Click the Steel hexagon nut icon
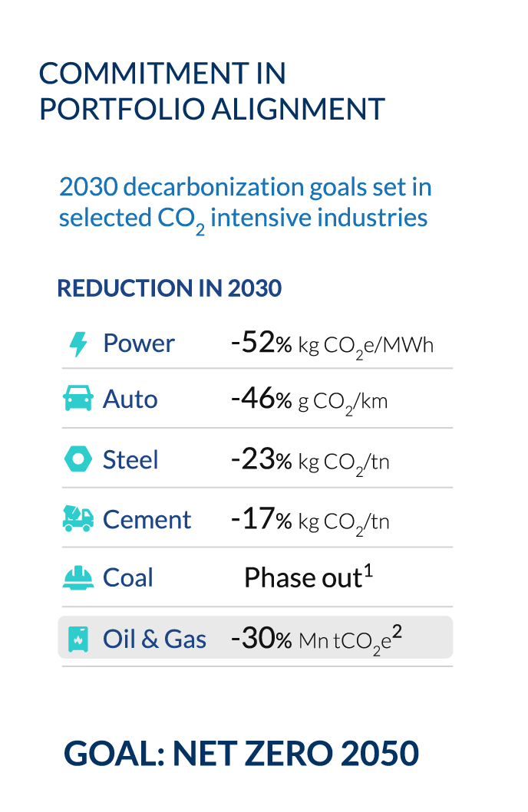 [78, 459]
